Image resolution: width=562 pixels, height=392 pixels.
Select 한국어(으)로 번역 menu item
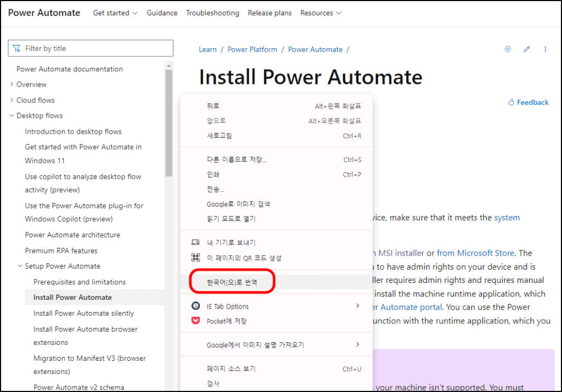click(x=277, y=282)
